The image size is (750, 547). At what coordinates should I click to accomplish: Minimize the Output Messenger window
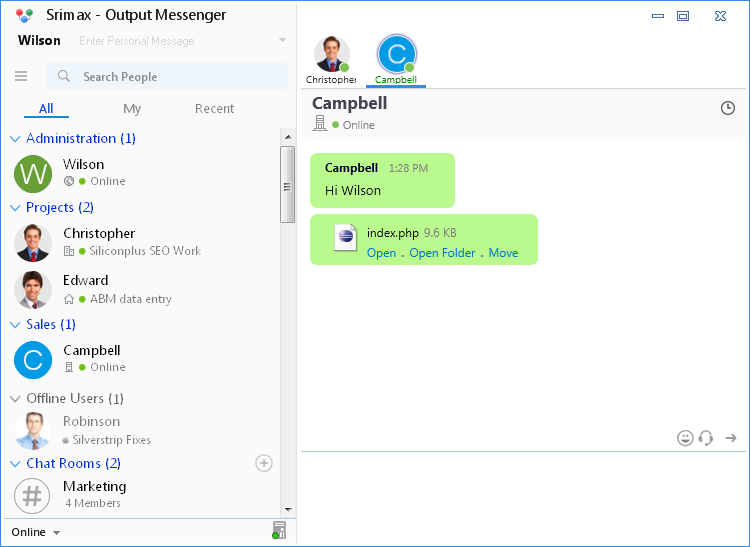click(x=658, y=16)
